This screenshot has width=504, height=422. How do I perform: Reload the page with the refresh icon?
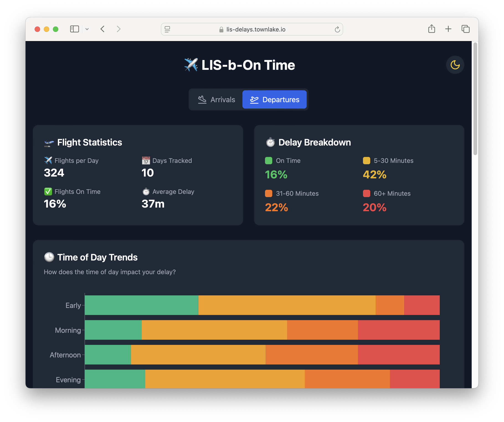[337, 29]
